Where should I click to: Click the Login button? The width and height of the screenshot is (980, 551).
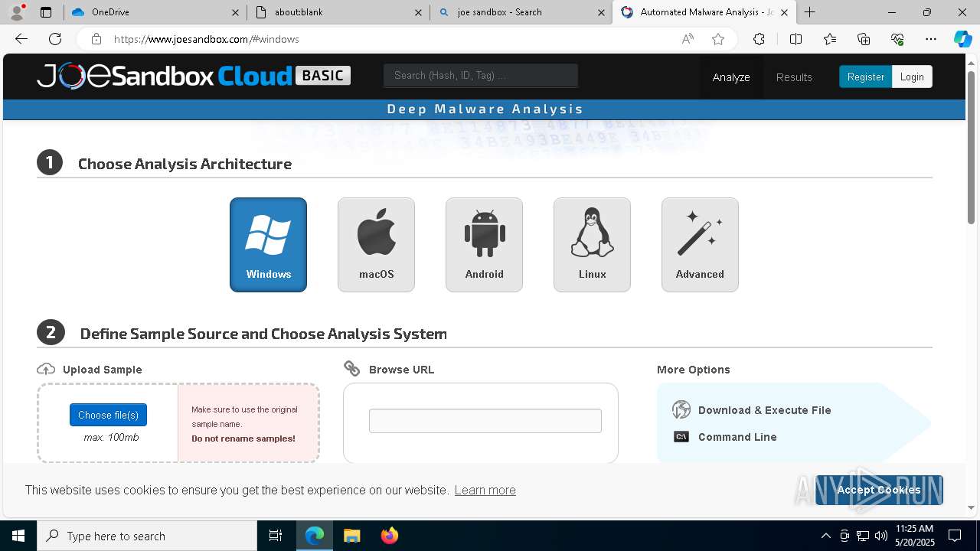click(912, 77)
